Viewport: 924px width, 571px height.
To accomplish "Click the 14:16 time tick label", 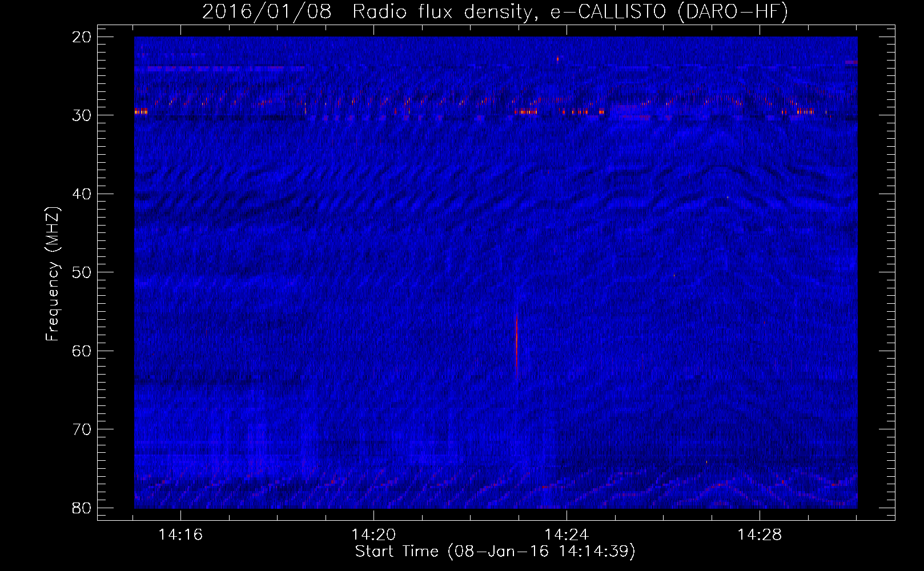I will click(180, 535).
